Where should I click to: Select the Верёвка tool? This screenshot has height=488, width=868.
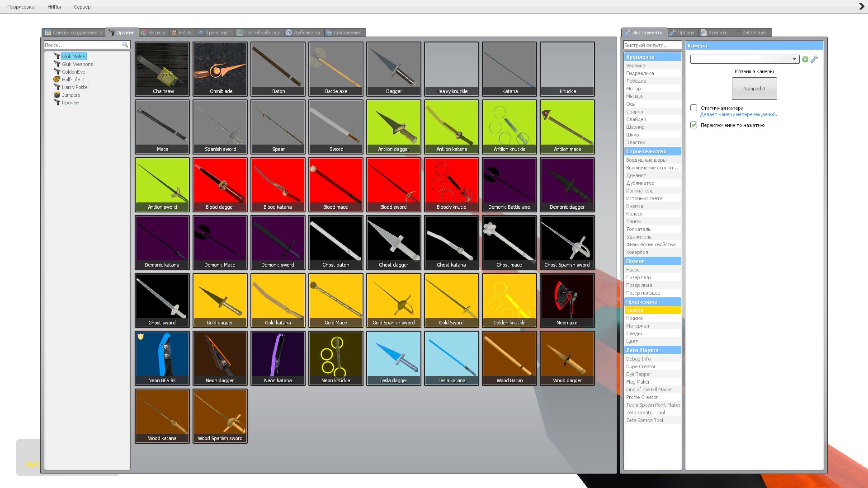click(652, 66)
